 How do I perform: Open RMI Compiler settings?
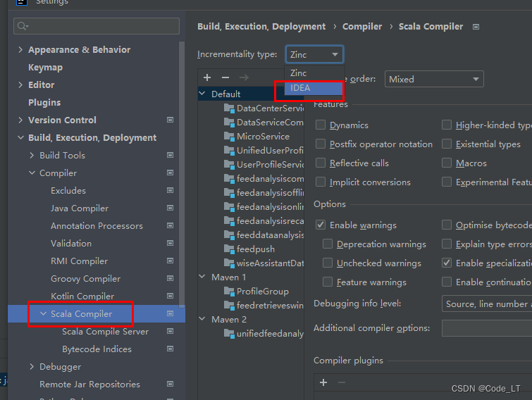point(79,261)
